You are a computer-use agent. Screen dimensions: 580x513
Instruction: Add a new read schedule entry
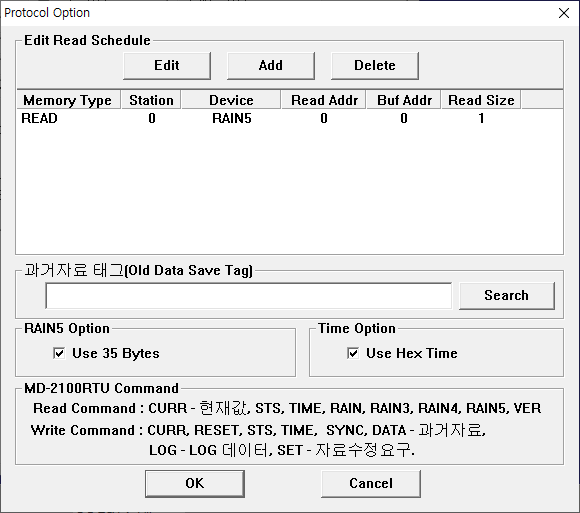coord(271,65)
